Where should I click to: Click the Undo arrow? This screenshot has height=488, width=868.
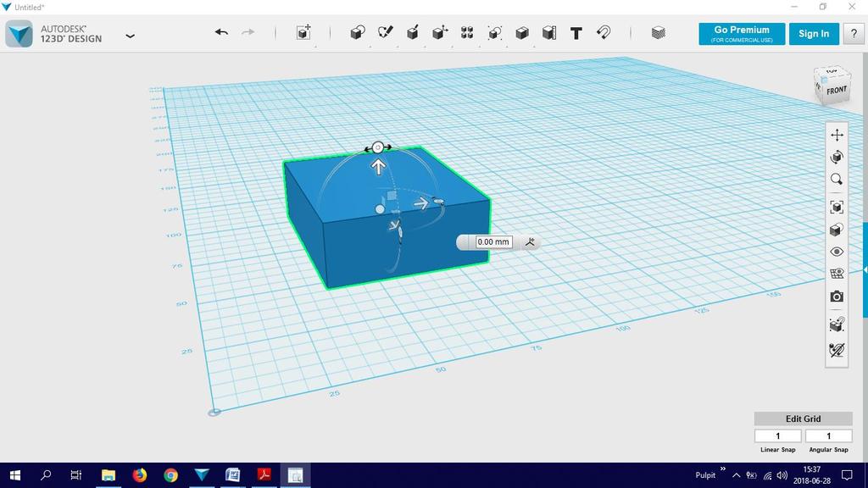221,33
